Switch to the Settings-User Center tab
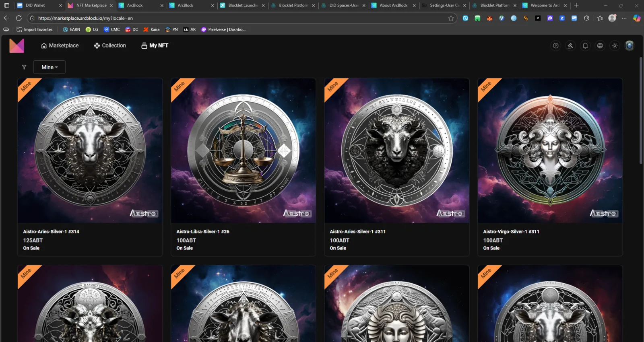Image resolution: width=644 pixels, height=342 pixels. pyautogui.click(x=444, y=5)
